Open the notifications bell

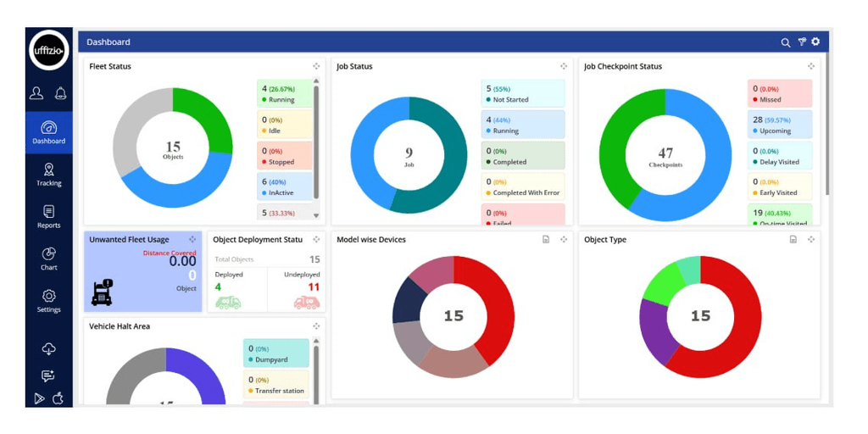[x=60, y=93]
